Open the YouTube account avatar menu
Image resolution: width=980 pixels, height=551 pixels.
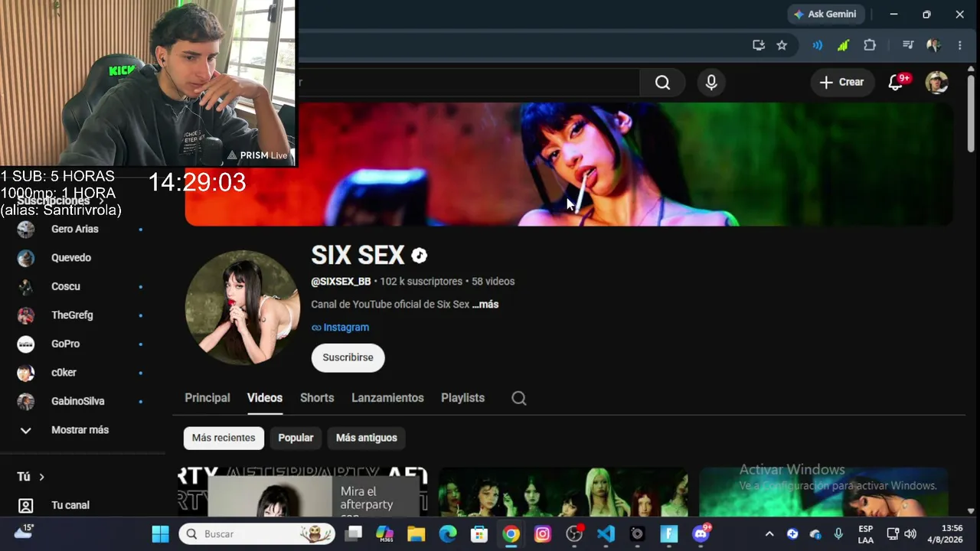pos(936,83)
